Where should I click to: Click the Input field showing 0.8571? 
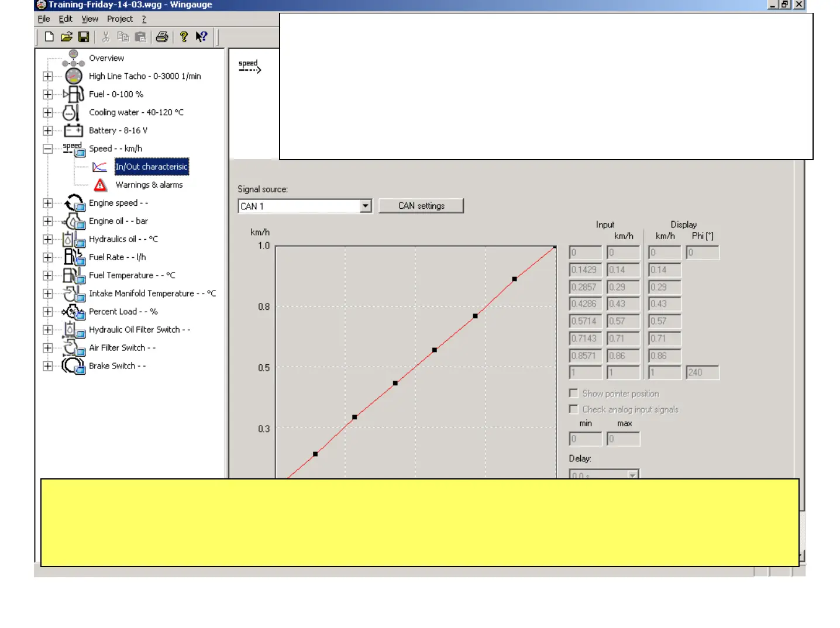point(586,356)
